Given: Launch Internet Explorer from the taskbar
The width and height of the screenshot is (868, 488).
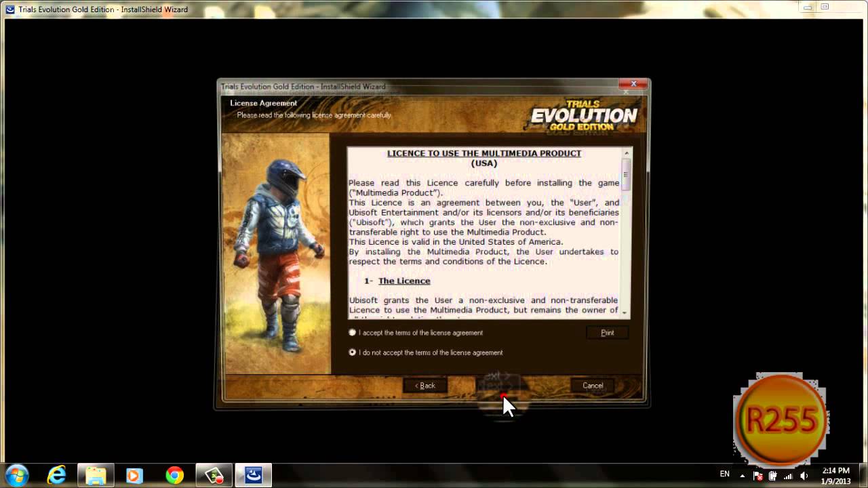Looking at the screenshot, I should (x=57, y=475).
